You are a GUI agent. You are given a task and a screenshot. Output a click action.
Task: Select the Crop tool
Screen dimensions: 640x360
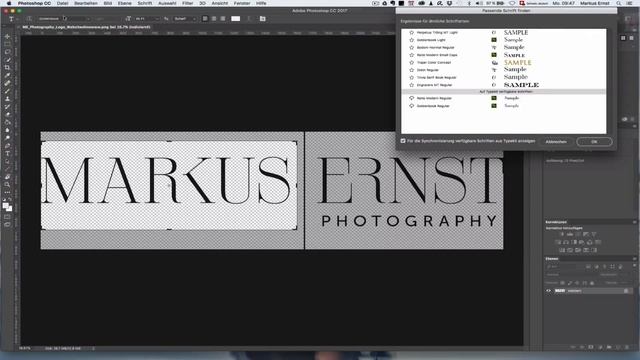point(7,67)
